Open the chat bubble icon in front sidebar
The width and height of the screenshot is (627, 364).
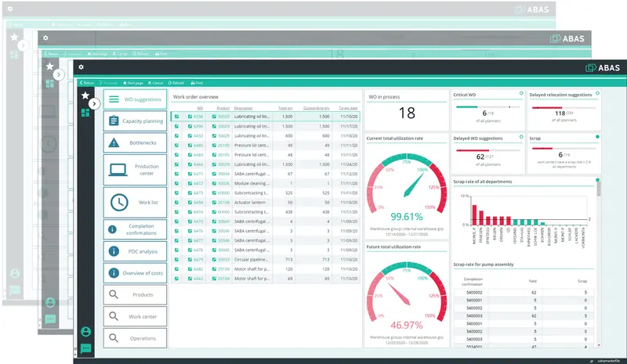pos(85,348)
